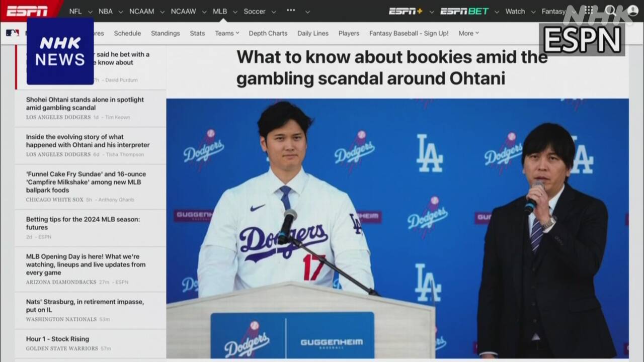The width and height of the screenshot is (644, 362).
Task: Go to the MLB Standings tab
Action: tap(166, 33)
